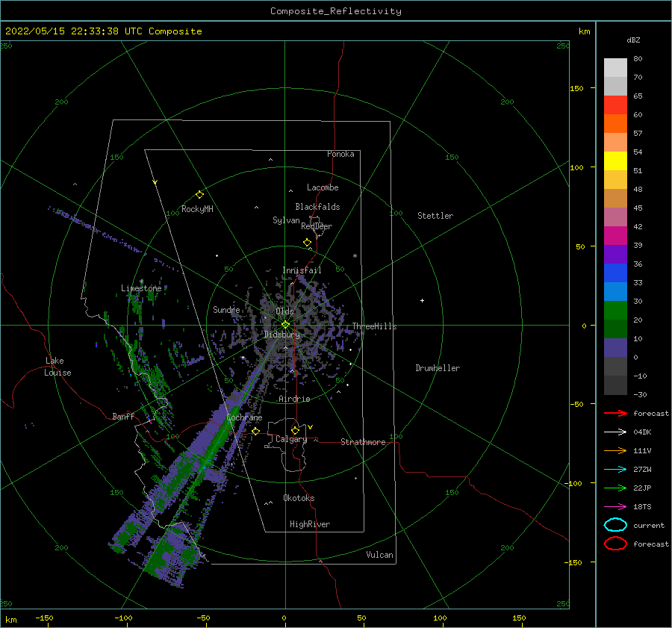
Task: Select the blue 36 dBZ color swatch
Action: (615, 273)
